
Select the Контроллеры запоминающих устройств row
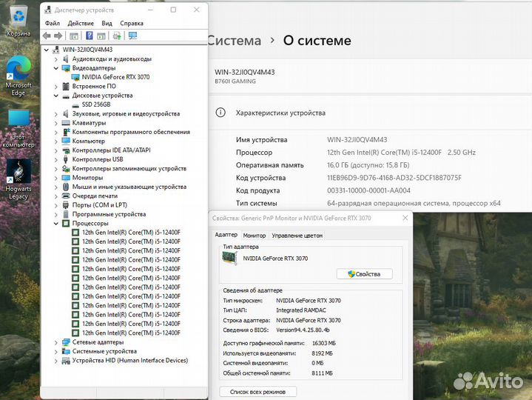129,168
